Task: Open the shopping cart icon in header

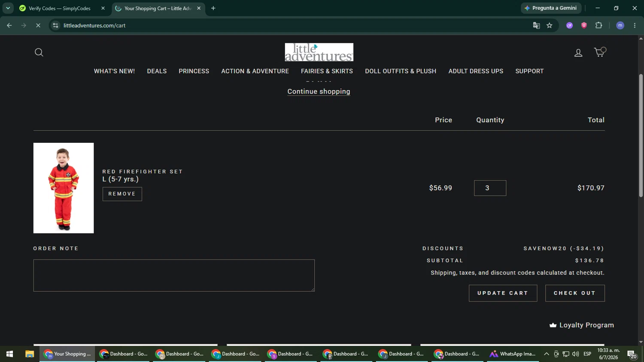Action: click(x=599, y=52)
